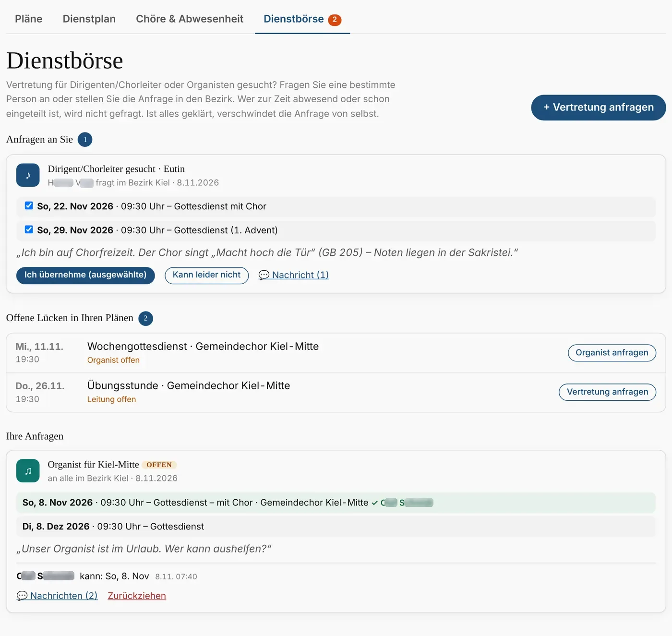This screenshot has height=636, width=672.
Task: Uncheck the So, 29. Nov 2026 service
Action: (29, 229)
